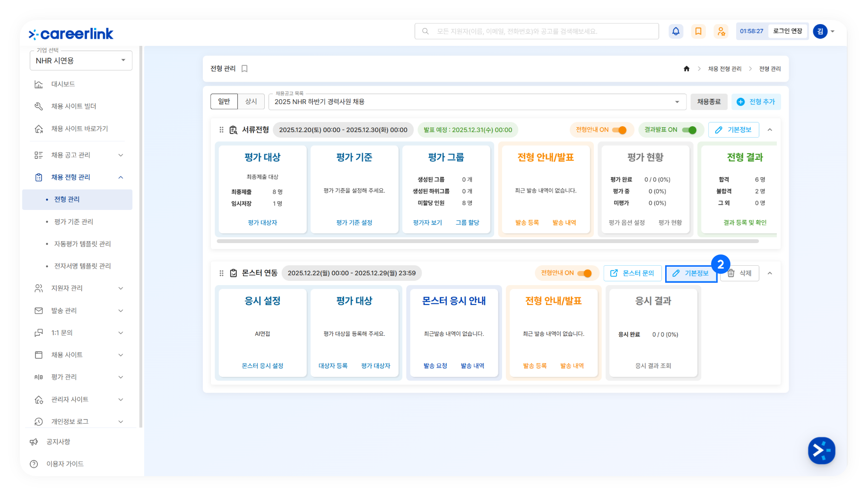
Task: Click the applicant search input field
Action: (537, 31)
